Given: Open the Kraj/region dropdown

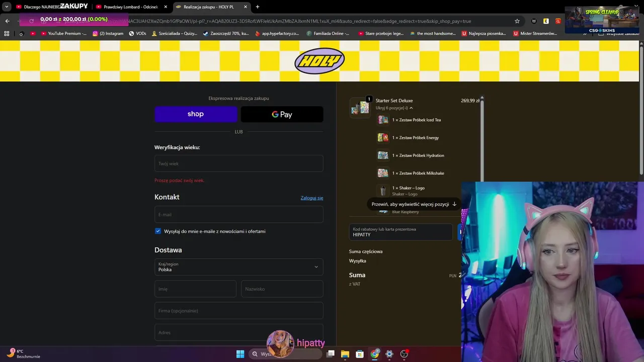Looking at the screenshot, I should 239,266.
